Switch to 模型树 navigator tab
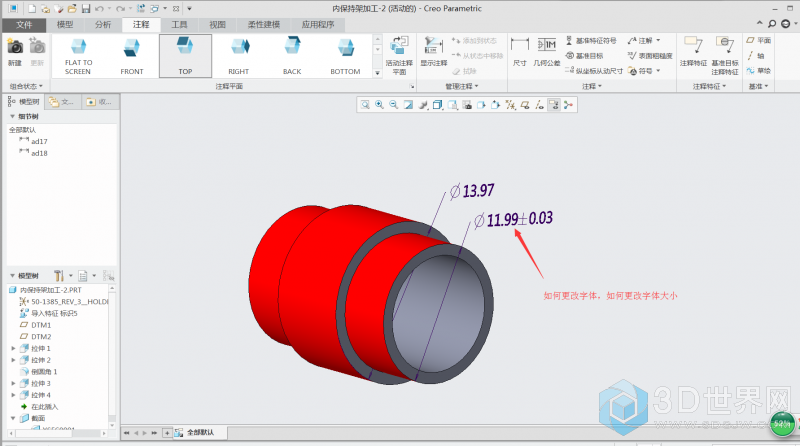800x446 pixels. [x=23, y=102]
